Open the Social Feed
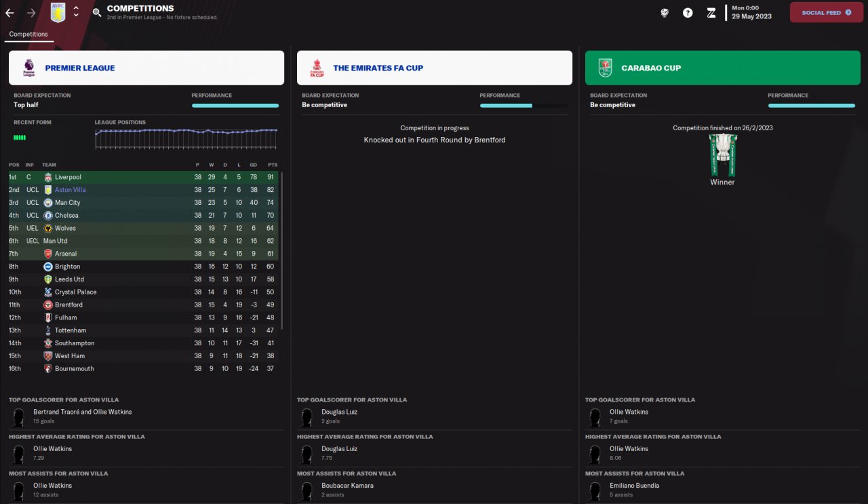Viewport: 868px width, 504px height. click(x=827, y=12)
